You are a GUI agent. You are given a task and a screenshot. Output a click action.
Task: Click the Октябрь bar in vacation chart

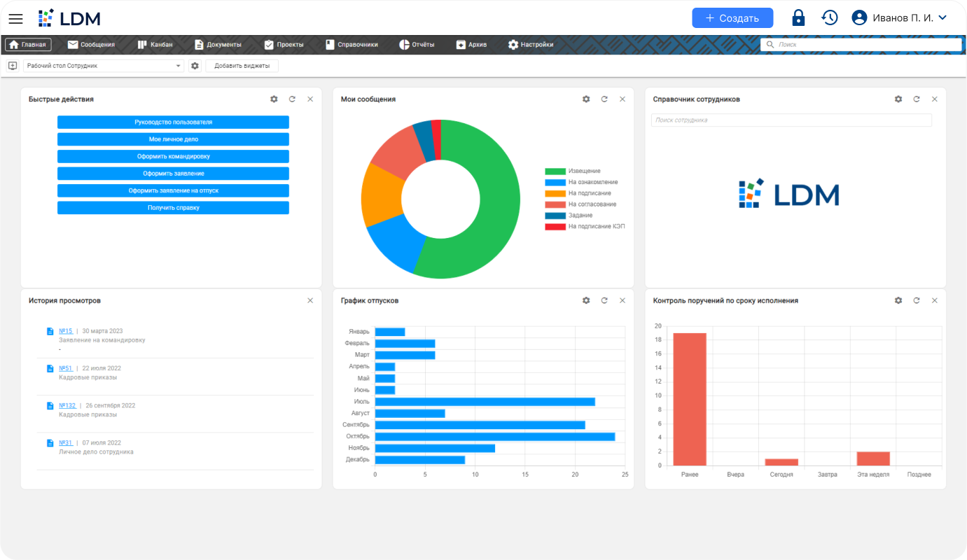click(x=495, y=437)
